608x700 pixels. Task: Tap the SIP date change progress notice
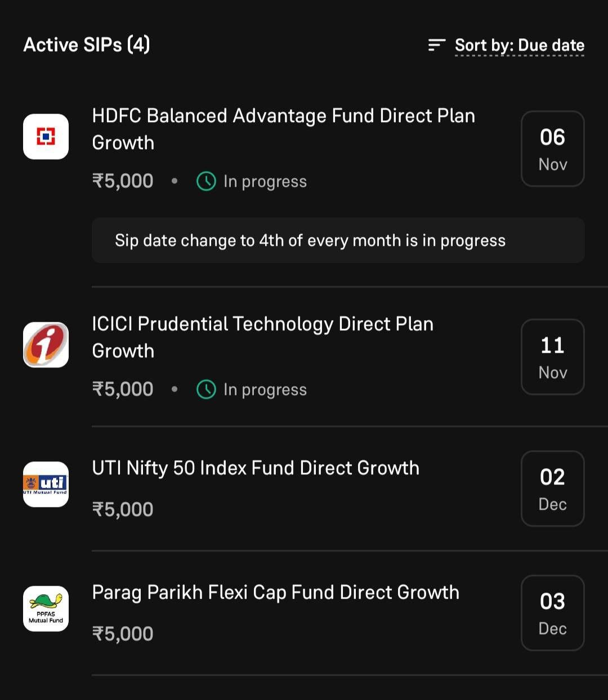pyautogui.click(x=338, y=240)
